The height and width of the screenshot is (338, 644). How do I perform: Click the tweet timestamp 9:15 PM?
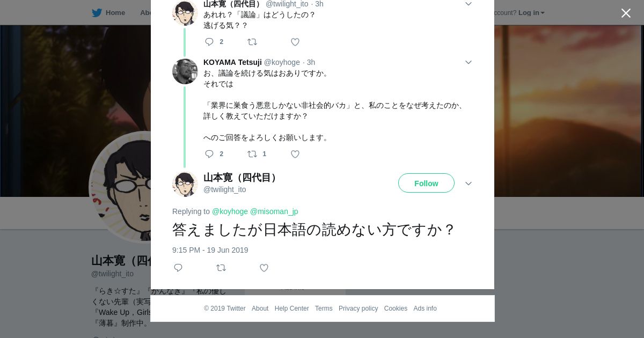(x=210, y=250)
